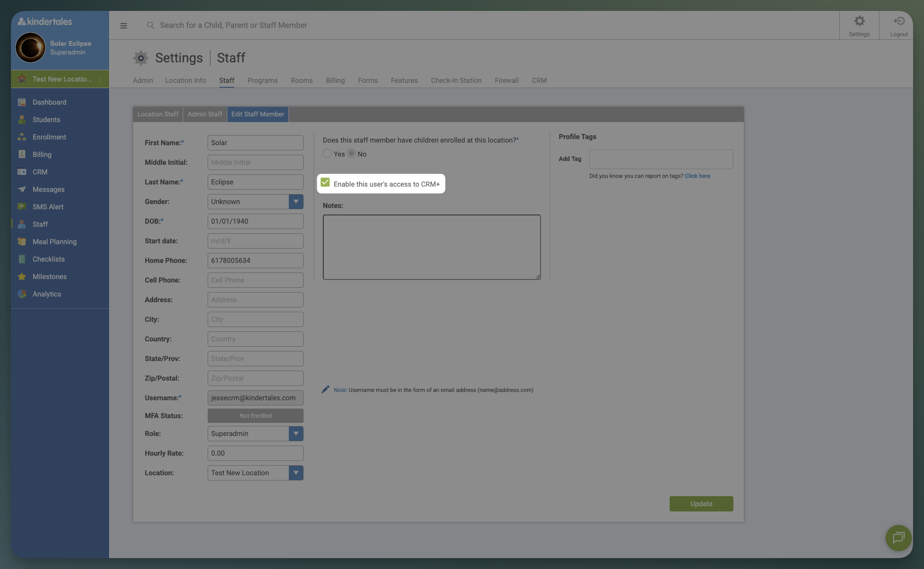Viewport: 924px width, 569px height.
Task: Select No for children enrolled question
Action: pyautogui.click(x=352, y=153)
